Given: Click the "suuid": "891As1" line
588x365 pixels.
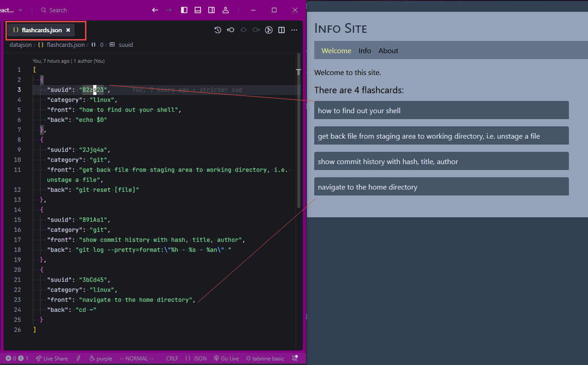Looking at the screenshot, I should click(x=79, y=220).
